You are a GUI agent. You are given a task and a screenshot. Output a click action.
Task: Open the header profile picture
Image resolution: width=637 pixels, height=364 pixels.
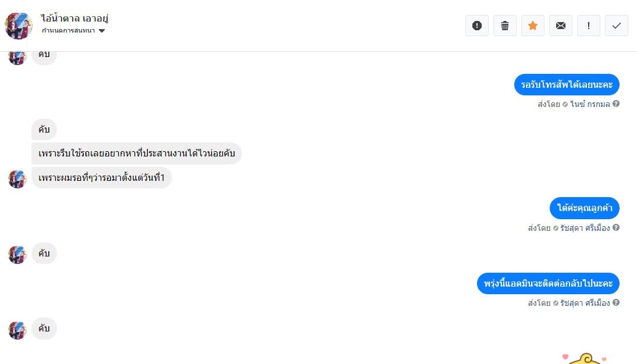click(19, 26)
